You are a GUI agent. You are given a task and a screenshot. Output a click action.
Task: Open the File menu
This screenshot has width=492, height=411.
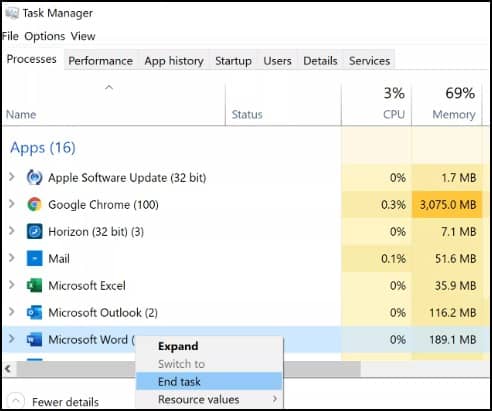click(x=10, y=36)
